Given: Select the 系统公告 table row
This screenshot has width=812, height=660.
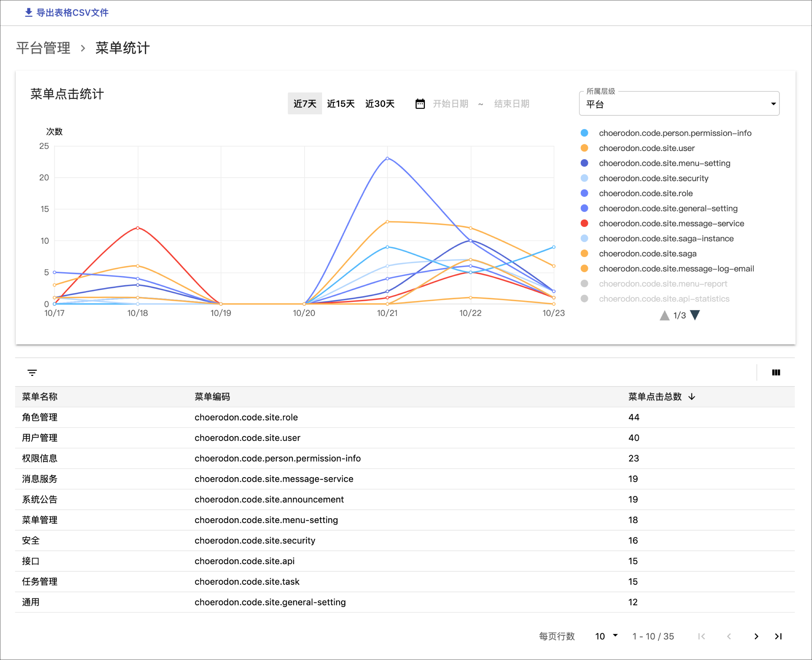Looking at the screenshot, I should 405,500.
